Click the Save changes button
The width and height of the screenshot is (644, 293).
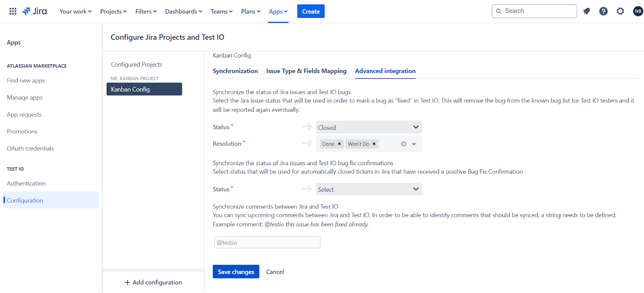click(x=236, y=272)
